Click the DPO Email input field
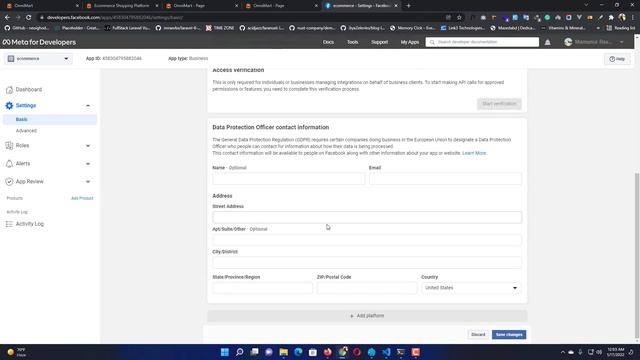 click(x=445, y=179)
